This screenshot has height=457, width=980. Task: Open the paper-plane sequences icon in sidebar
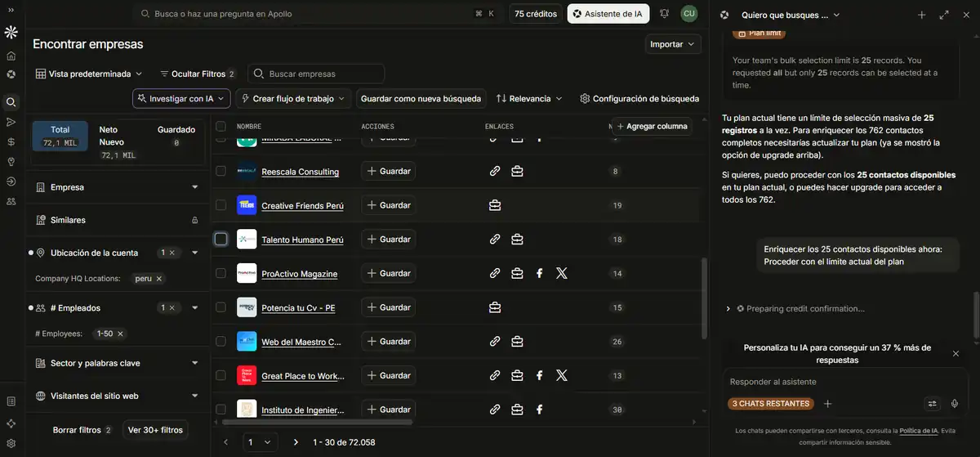[11, 122]
